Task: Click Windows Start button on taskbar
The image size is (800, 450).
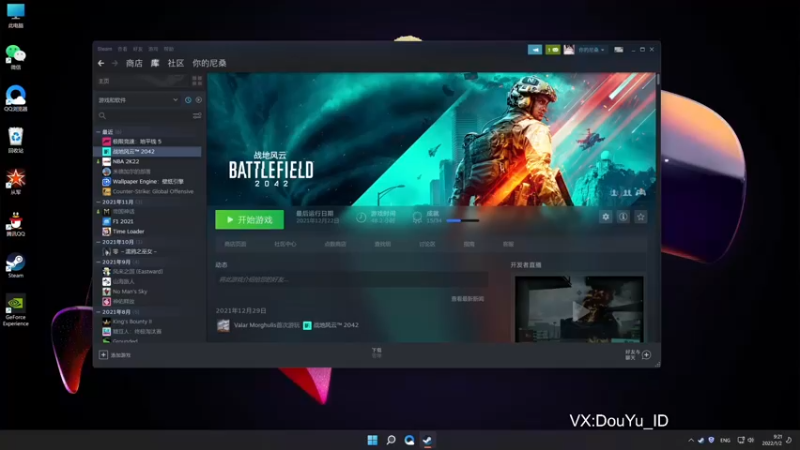Action: 372,440
